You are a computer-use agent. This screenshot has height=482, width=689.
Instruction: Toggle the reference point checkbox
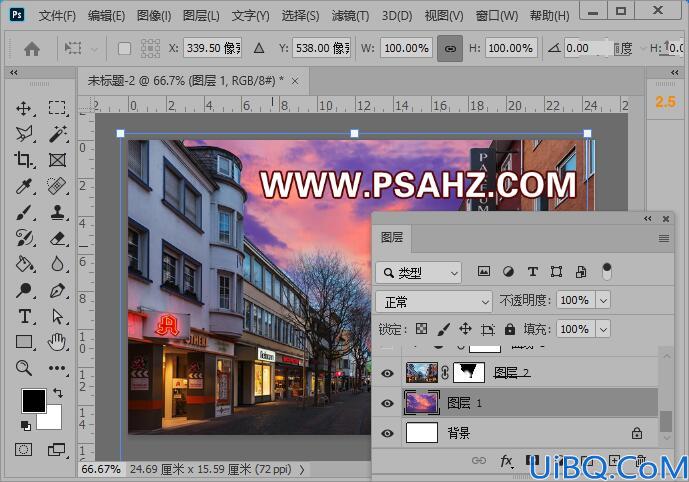pyautogui.click(x=124, y=48)
